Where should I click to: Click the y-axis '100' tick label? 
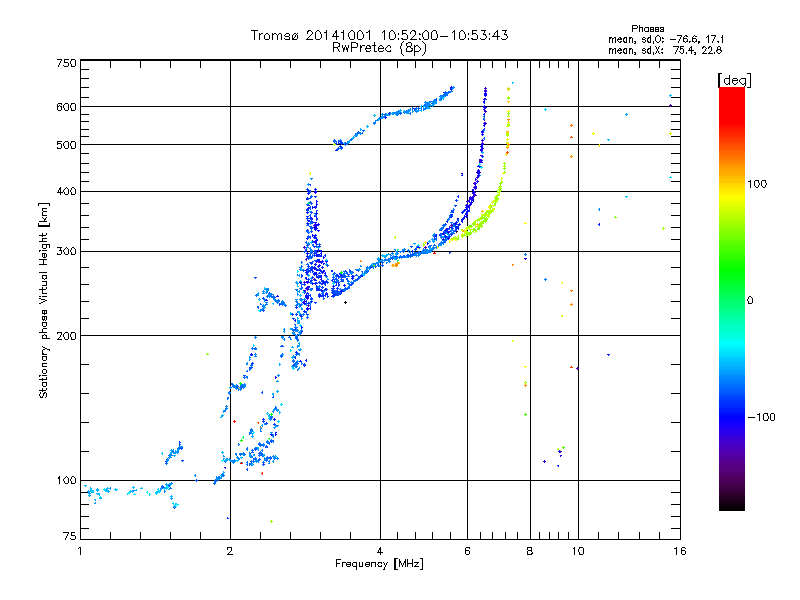coord(66,481)
